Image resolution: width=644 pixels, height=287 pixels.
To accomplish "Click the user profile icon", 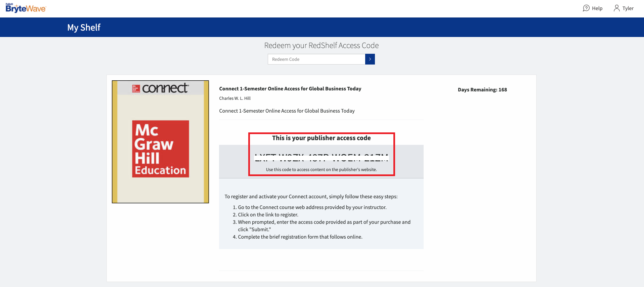I will (617, 8).
